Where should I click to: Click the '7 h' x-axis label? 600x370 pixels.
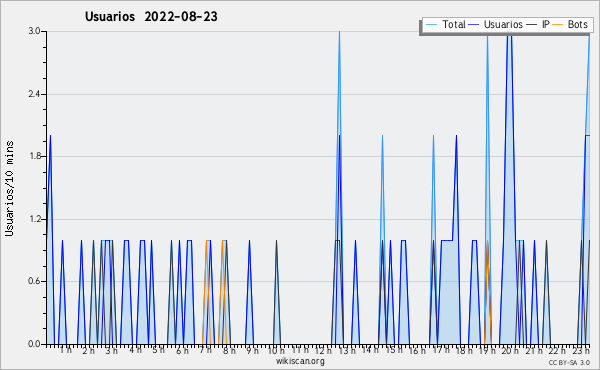coord(205,350)
